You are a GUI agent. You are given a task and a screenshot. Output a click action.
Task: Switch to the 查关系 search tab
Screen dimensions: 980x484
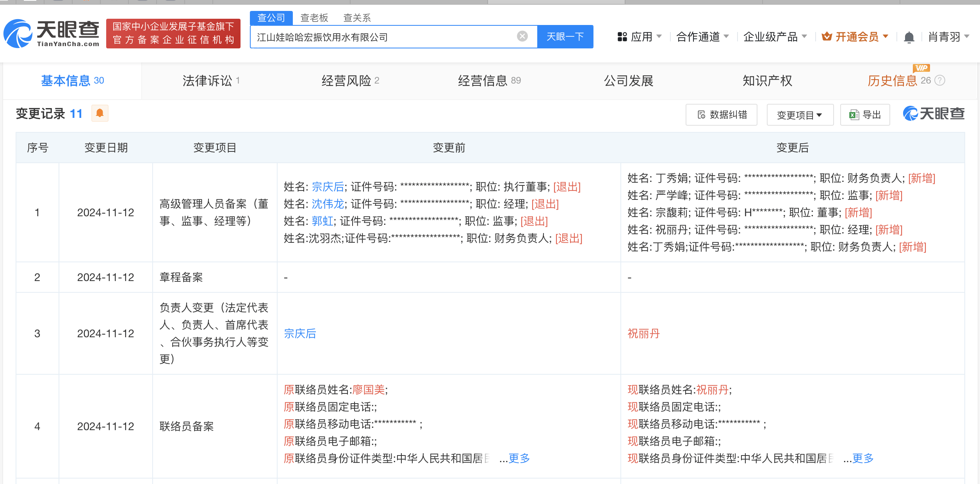tap(357, 18)
